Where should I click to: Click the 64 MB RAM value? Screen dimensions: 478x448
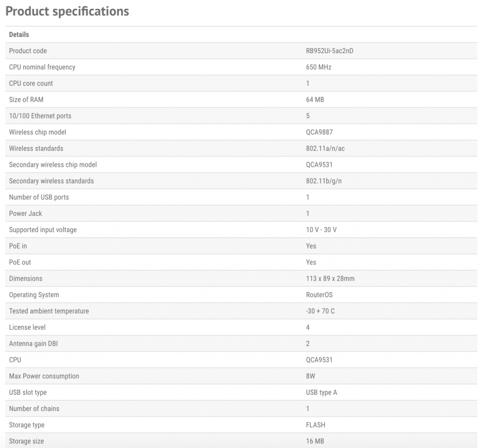(315, 100)
